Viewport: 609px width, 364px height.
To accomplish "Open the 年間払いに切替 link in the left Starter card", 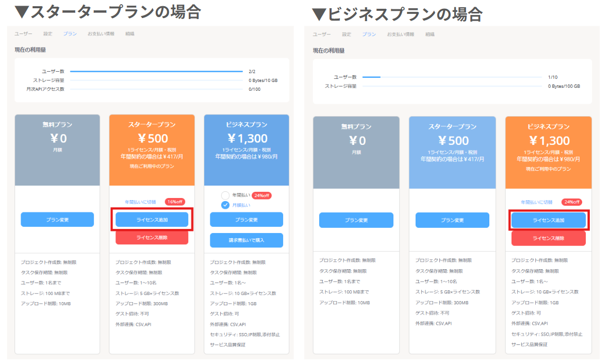I will (140, 202).
